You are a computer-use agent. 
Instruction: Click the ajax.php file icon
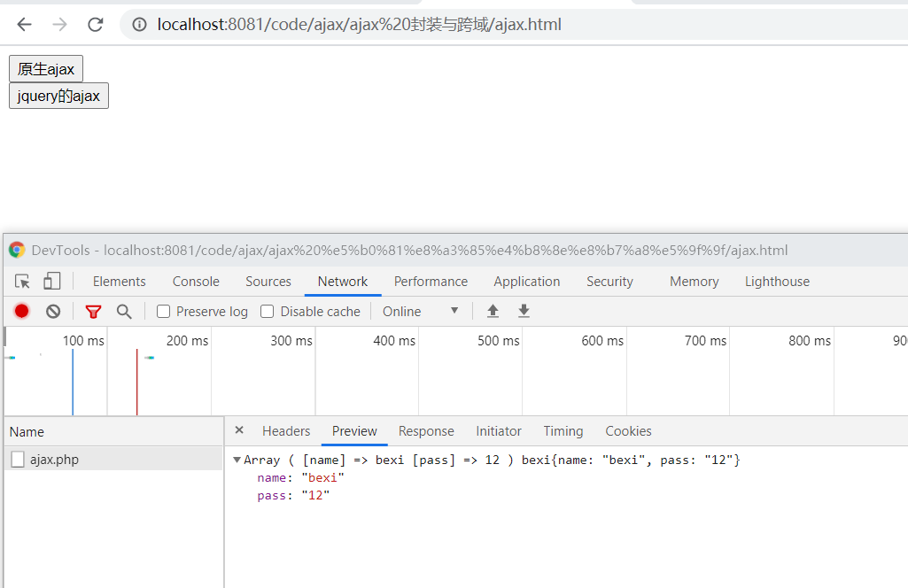pyautogui.click(x=18, y=460)
